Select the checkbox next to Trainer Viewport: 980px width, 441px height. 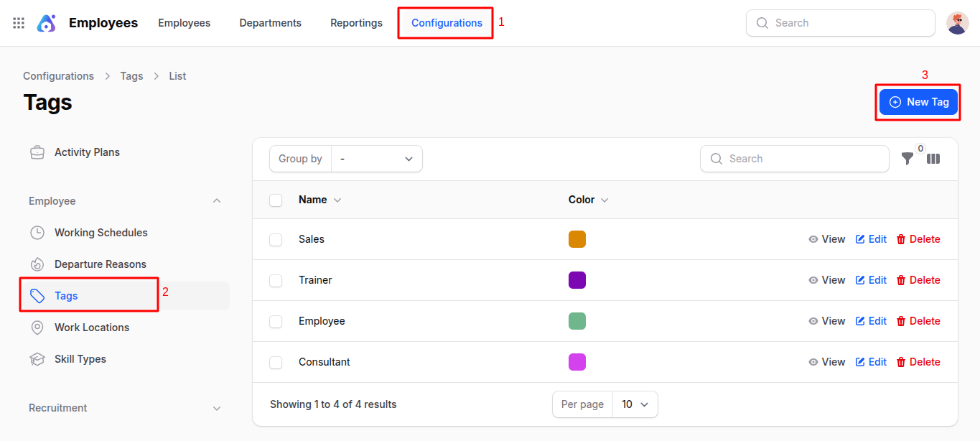coord(276,279)
